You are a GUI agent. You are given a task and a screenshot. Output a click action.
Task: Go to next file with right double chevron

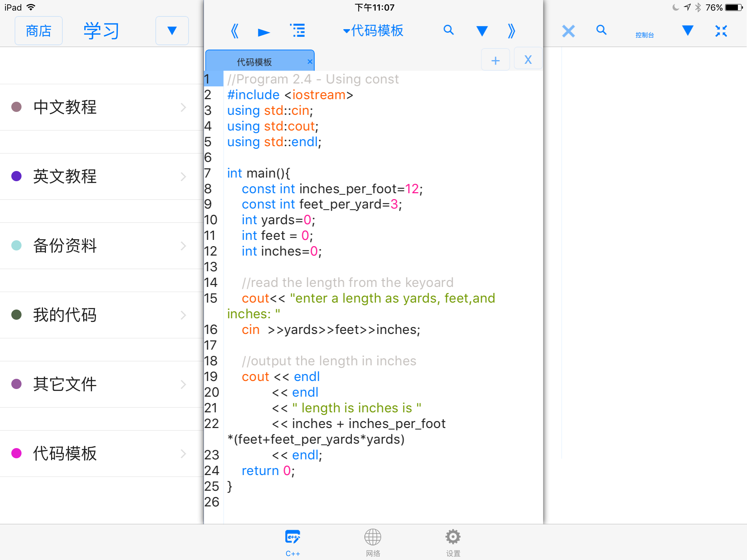[x=511, y=31]
